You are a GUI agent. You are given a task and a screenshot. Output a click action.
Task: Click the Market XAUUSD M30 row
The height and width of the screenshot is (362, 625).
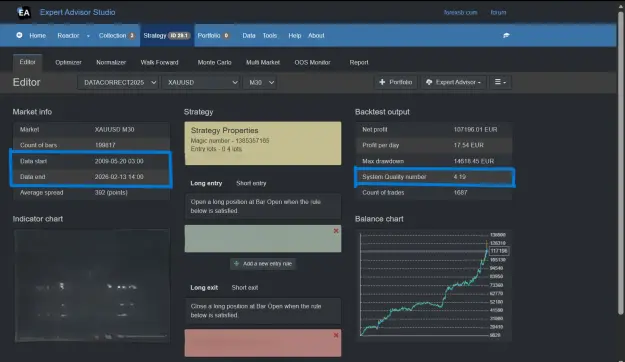click(91, 130)
